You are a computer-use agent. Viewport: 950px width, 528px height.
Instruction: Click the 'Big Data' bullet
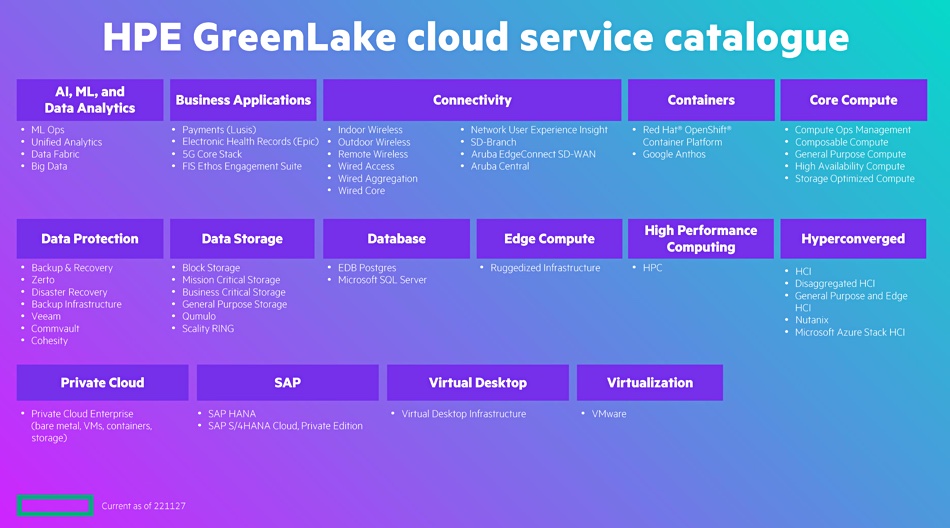point(49,166)
